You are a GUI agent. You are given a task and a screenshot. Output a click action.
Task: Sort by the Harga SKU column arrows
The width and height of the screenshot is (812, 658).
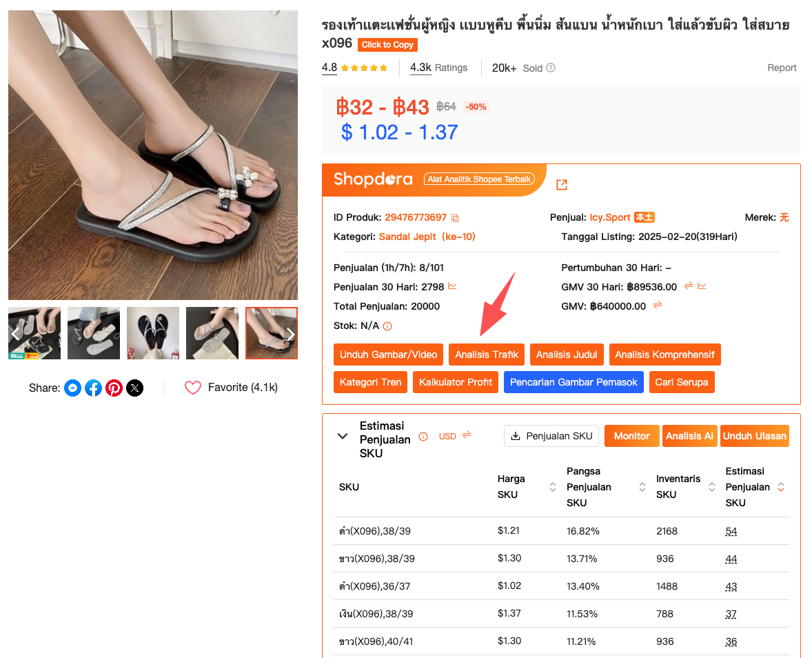click(x=553, y=487)
